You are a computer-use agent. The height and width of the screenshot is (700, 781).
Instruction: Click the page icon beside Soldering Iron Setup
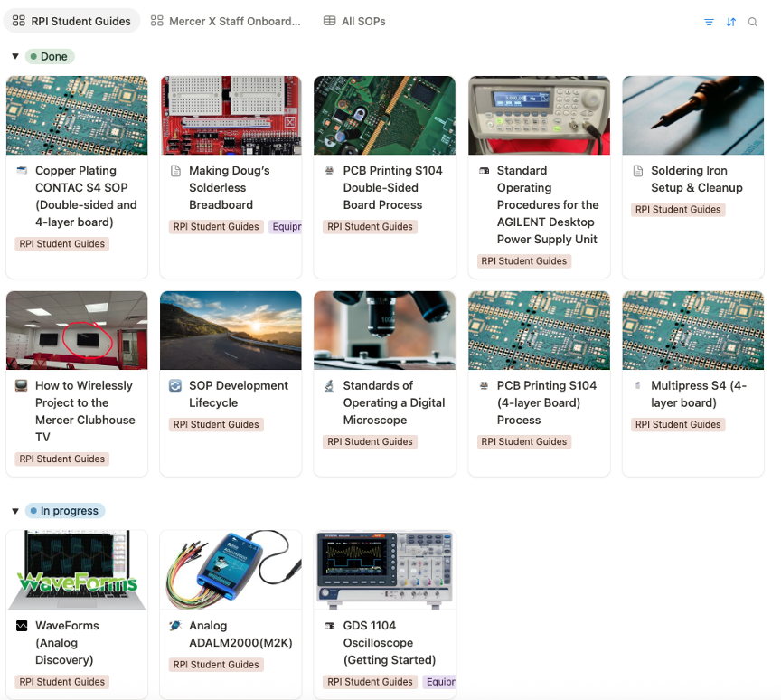638,171
